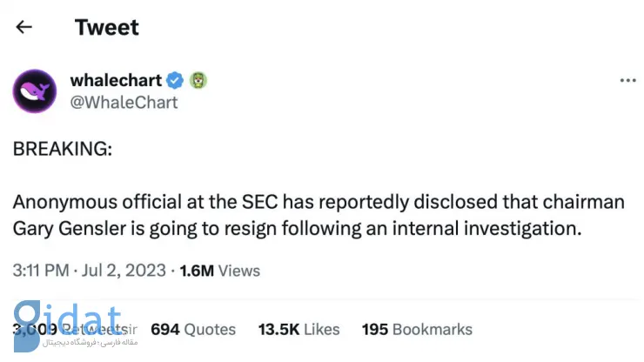This screenshot has height=362, width=644.
Task: Click the Jul 2, 2023 date
Action: click(x=124, y=271)
